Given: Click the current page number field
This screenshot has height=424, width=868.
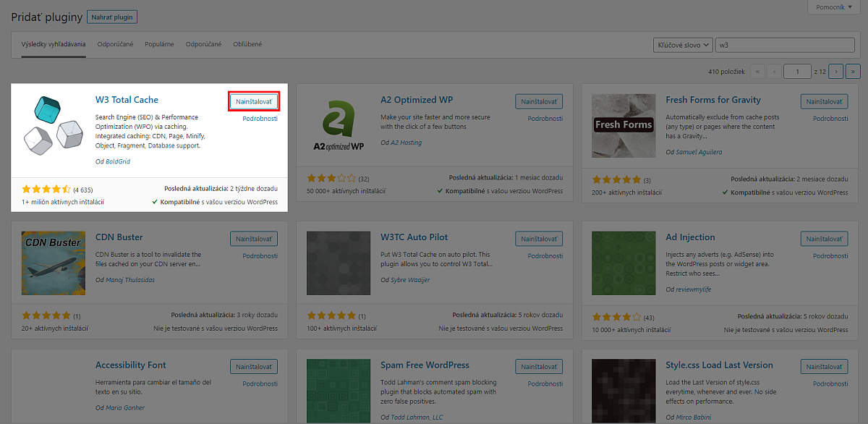Looking at the screenshot, I should tap(798, 71).
